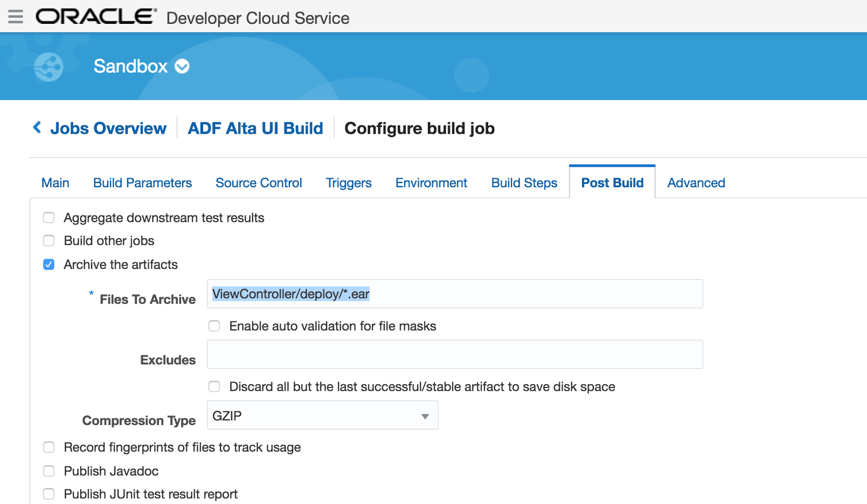
Task: Open the hamburger navigation menu
Action: click(16, 16)
